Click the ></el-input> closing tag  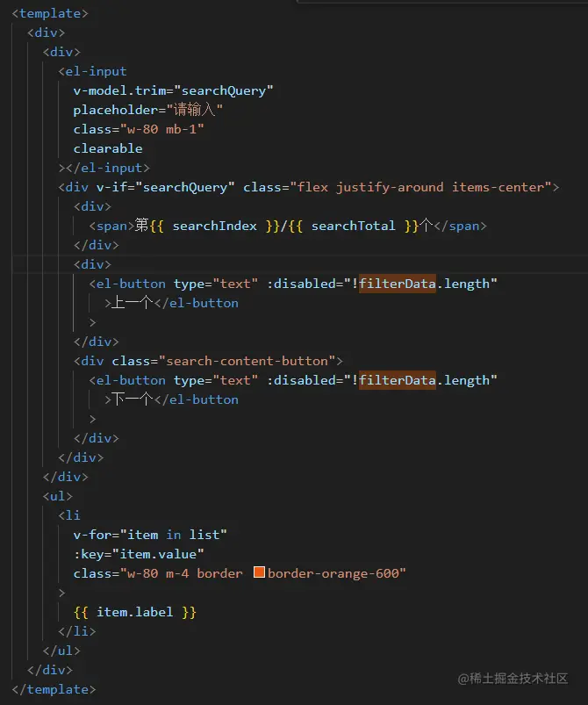(104, 169)
